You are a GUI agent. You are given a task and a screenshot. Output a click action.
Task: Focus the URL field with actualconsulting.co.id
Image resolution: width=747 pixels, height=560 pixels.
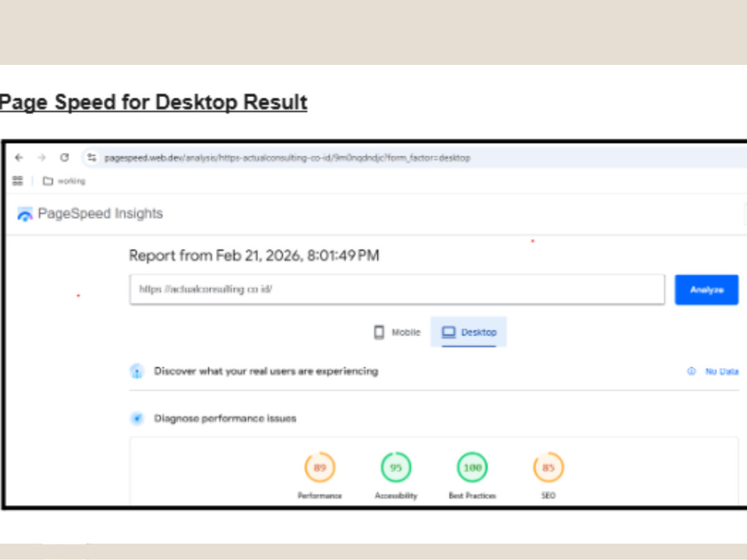(397, 289)
